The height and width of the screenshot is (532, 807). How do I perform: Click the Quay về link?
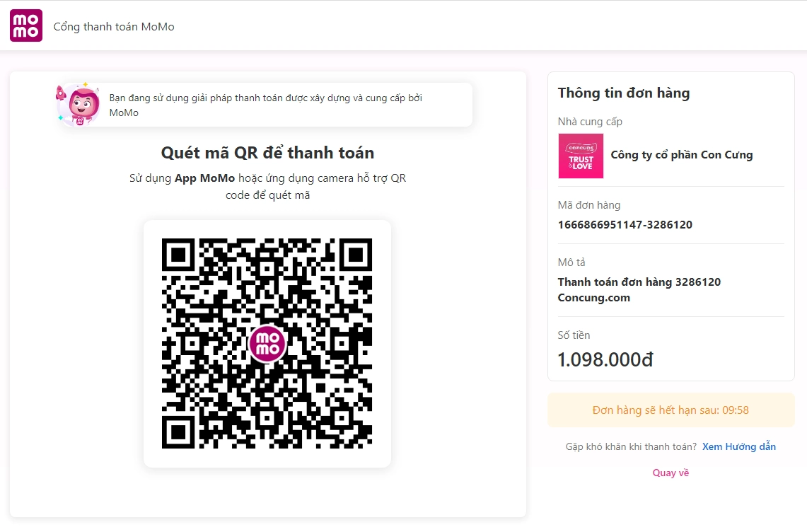click(670, 473)
